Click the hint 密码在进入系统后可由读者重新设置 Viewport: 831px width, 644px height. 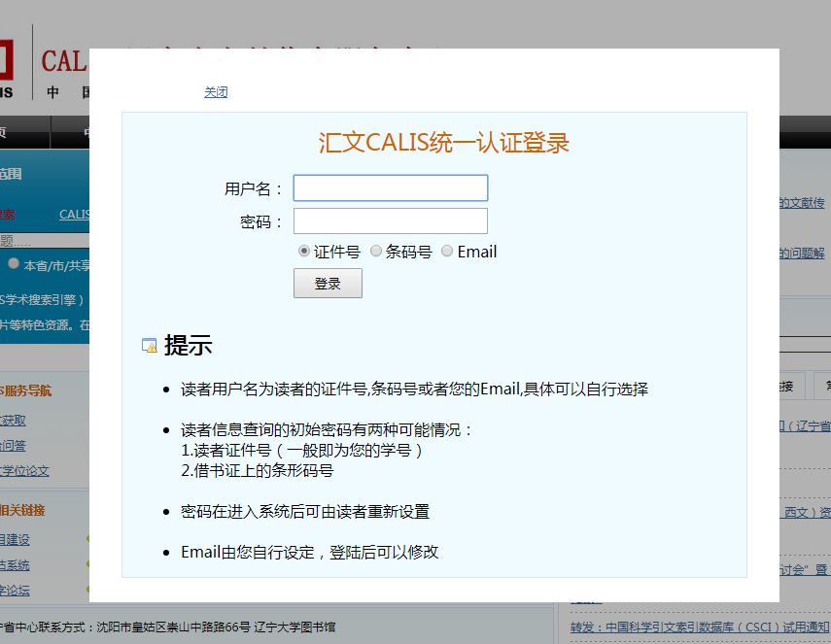[x=305, y=512]
